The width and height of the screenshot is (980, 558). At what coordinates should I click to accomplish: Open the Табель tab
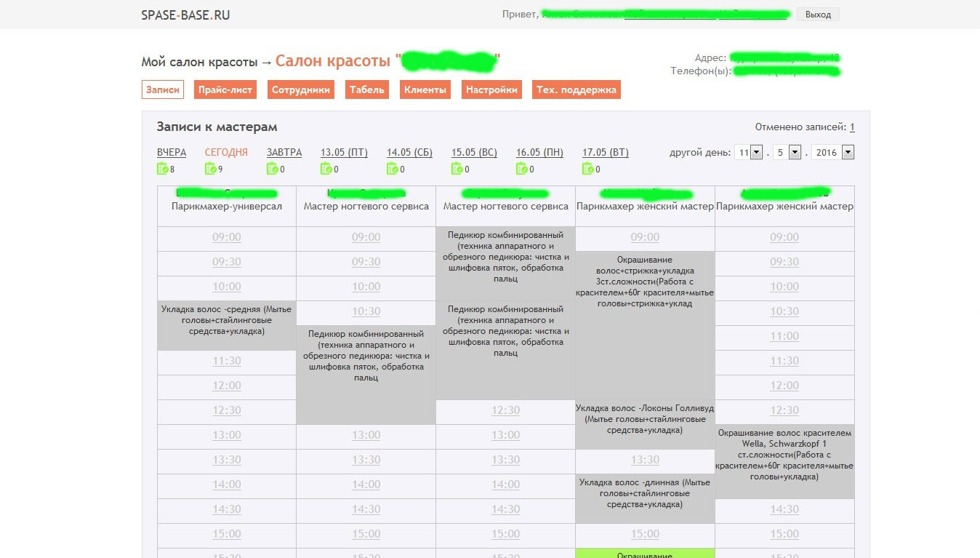point(366,89)
